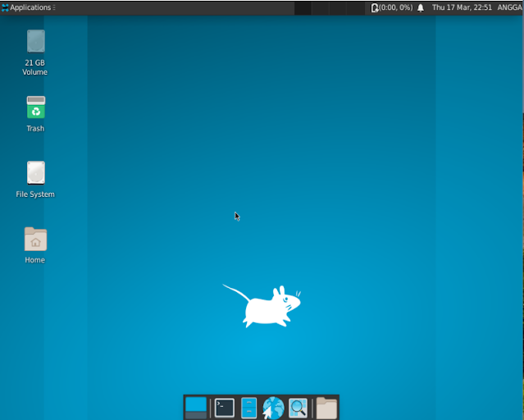Open notifications bell in top panel
This screenshot has width=524, height=420.
click(421, 7)
